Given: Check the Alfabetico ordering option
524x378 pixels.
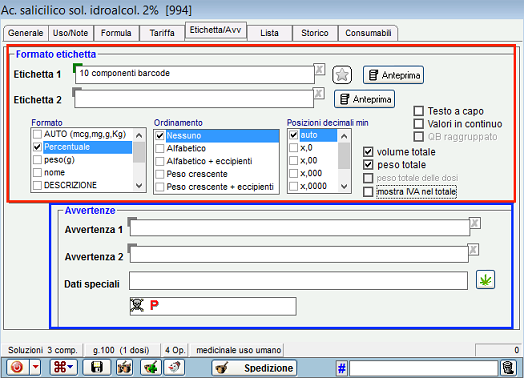Looking at the screenshot, I should tap(160, 148).
